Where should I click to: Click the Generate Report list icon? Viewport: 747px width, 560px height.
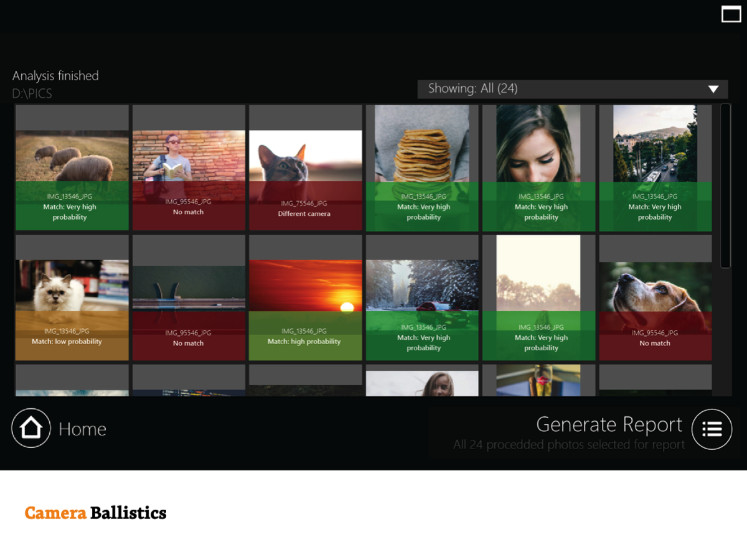[x=712, y=429]
